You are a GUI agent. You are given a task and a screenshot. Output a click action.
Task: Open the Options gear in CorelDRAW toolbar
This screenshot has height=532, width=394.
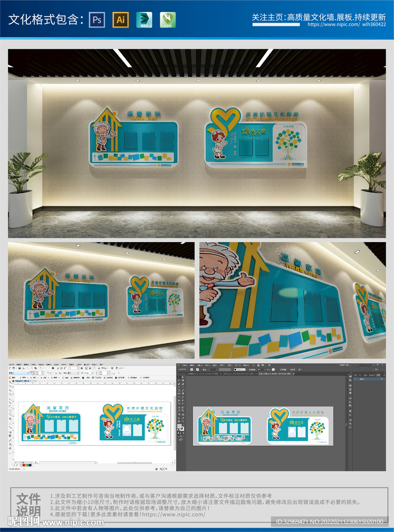pyautogui.click(x=112, y=368)
